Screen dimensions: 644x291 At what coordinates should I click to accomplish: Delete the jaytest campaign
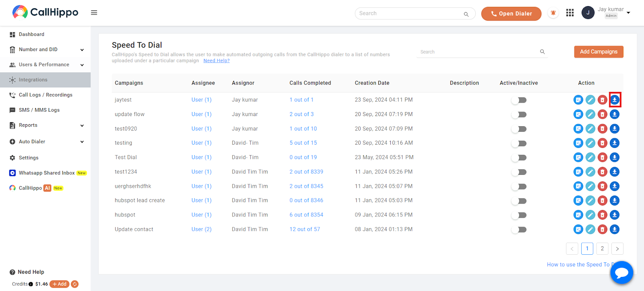coord(603,100)
